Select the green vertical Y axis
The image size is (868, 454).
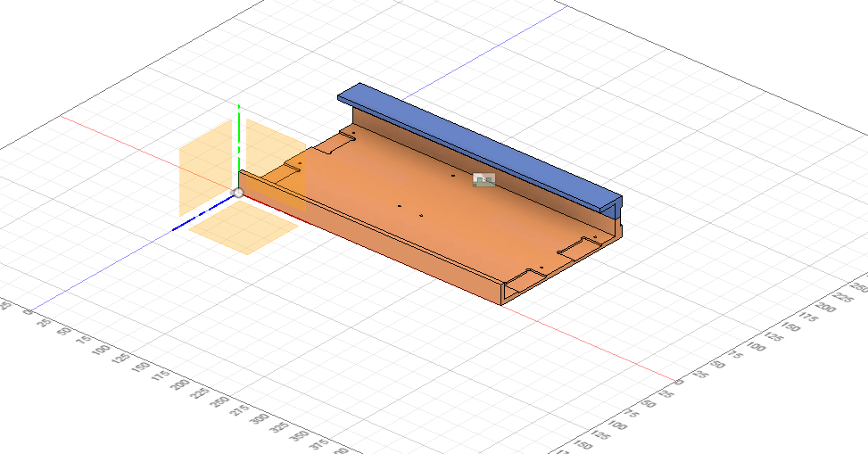238,145
